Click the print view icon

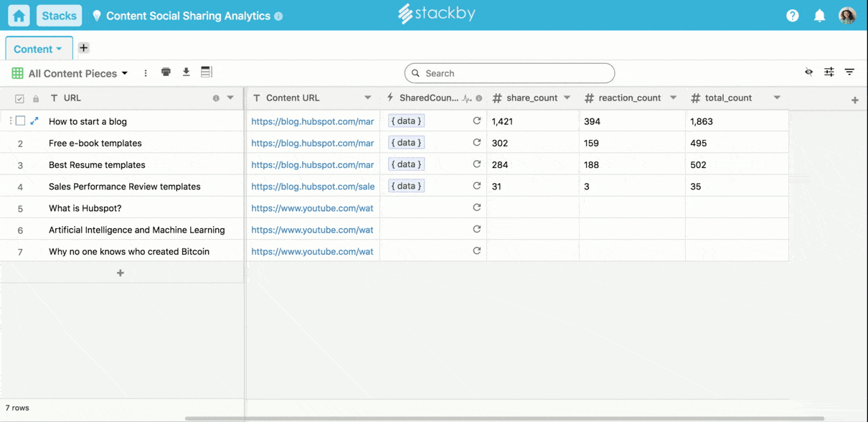(166, 72)
